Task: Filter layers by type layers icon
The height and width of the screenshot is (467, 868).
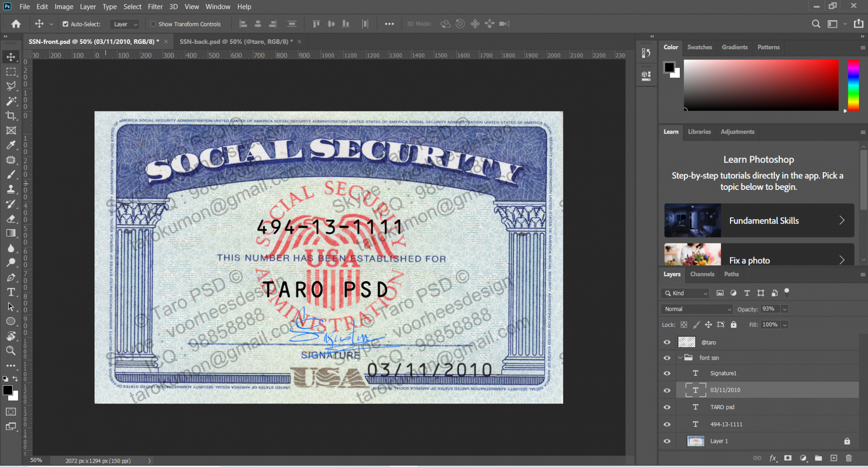Action: (747, 293)
